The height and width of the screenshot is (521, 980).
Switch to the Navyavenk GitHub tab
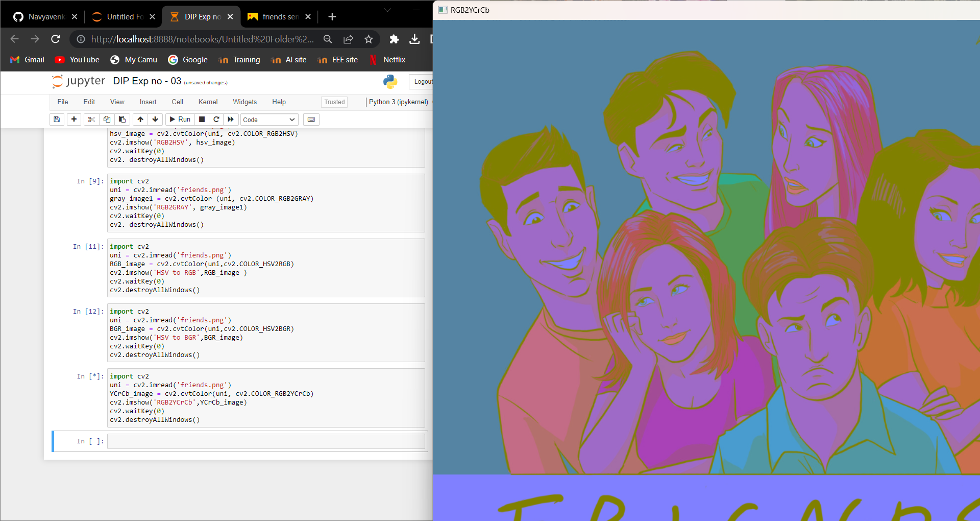tap(45, 17)
